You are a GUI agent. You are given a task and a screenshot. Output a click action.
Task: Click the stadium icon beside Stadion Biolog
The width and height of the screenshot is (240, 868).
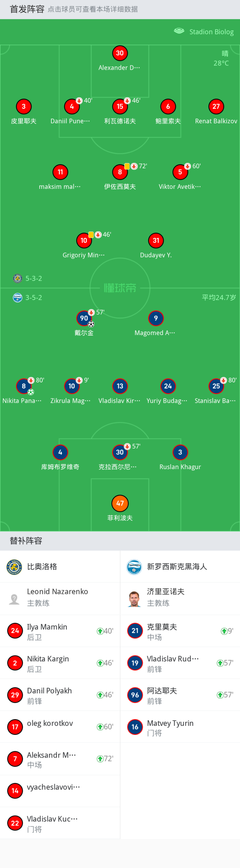(x=179, y=31)
